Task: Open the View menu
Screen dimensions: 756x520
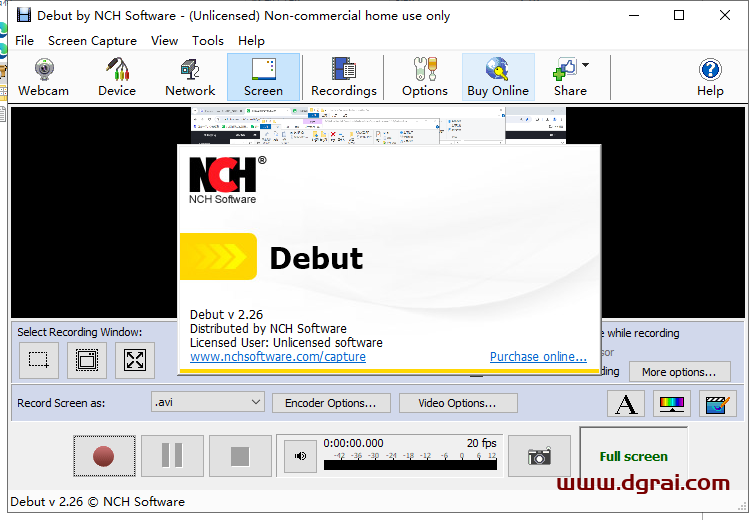Action: [x=164, y=41]
